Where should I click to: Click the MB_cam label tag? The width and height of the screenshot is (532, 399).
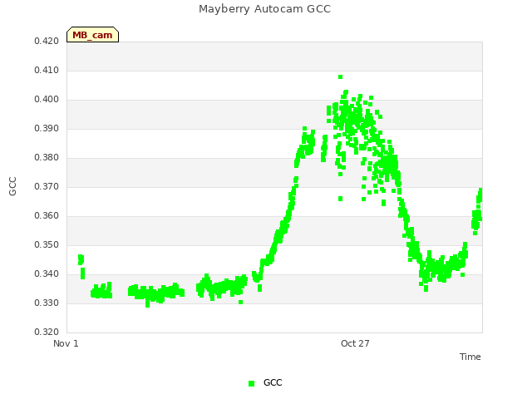click(x=92, y=35)
